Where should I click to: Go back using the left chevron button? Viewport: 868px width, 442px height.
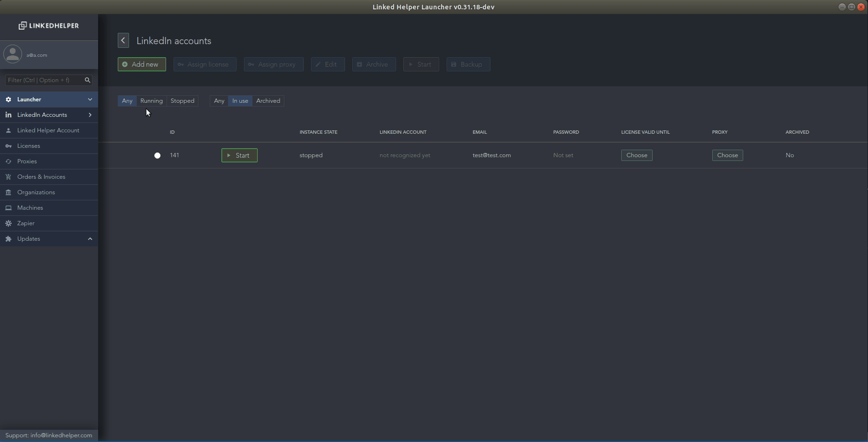click(x=123, y=40)
